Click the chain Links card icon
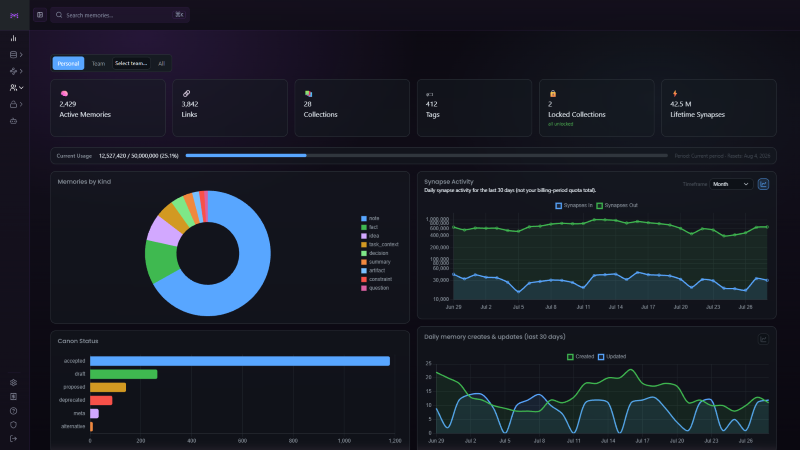 186,93
